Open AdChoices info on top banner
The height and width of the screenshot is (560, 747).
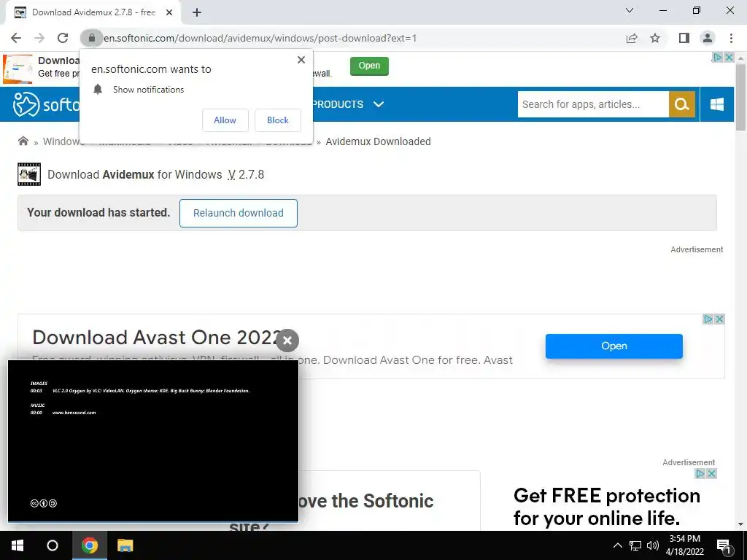tap(717, 57)
